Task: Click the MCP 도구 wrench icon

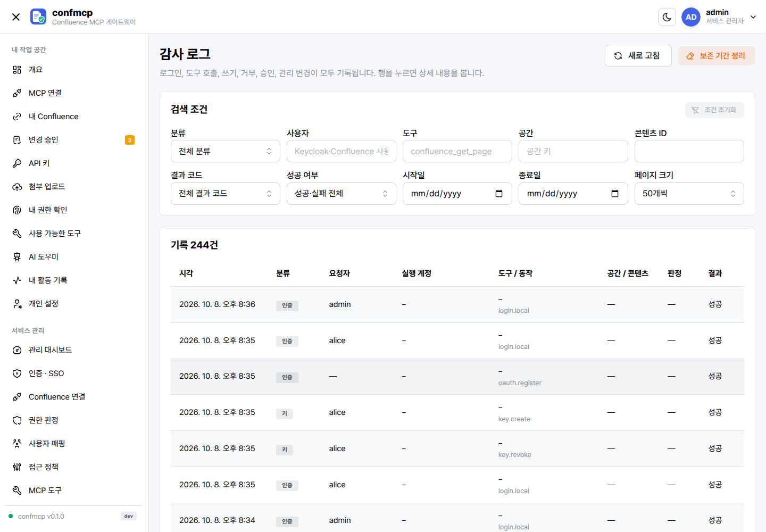Action: click(17, 491)
